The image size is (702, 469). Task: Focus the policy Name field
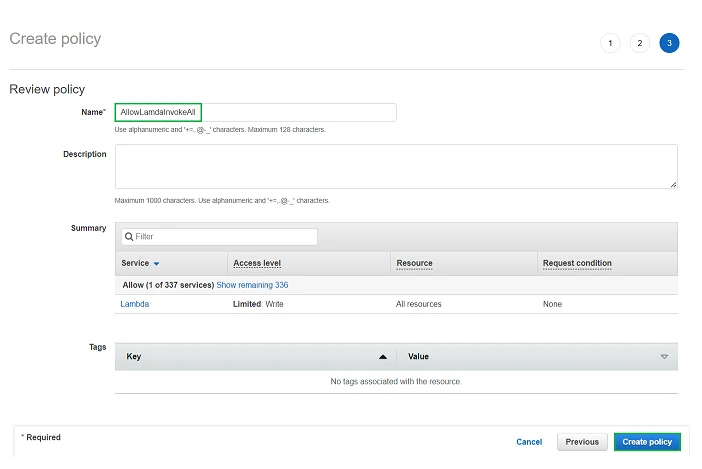255,113
